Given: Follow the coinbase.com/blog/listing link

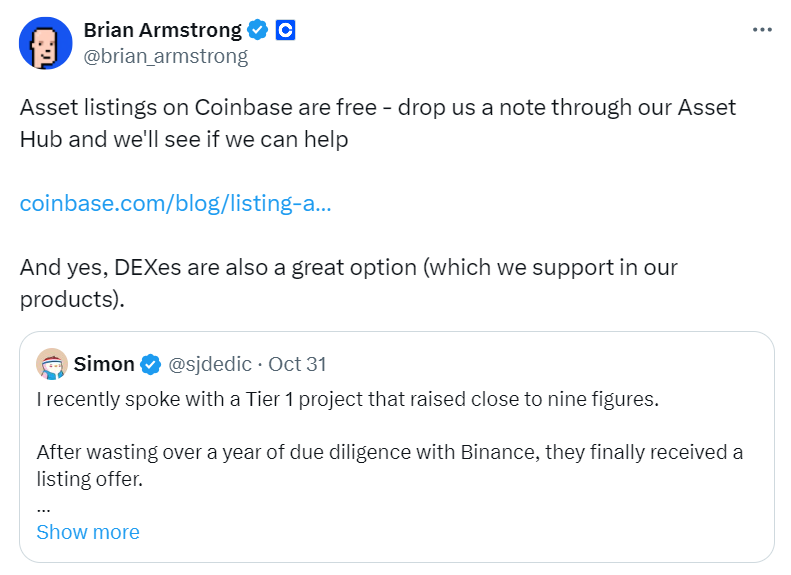Looking at the screenshot, I should [x=175, y=204].
